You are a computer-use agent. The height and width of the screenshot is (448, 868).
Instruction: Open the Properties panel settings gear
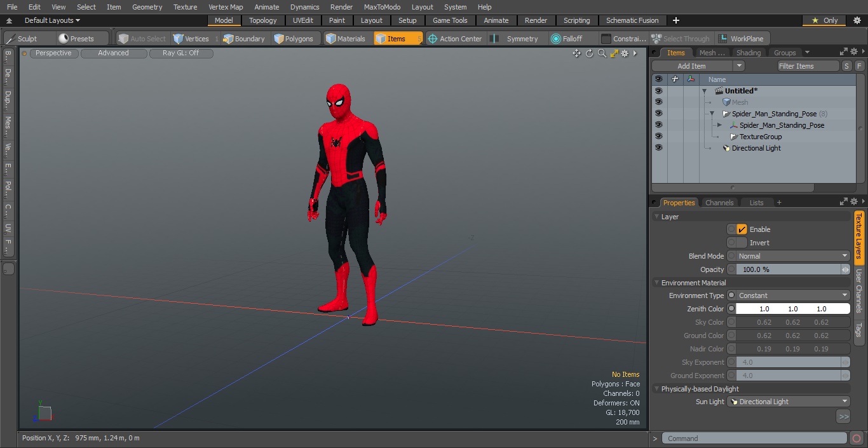[x=855, y=202]
